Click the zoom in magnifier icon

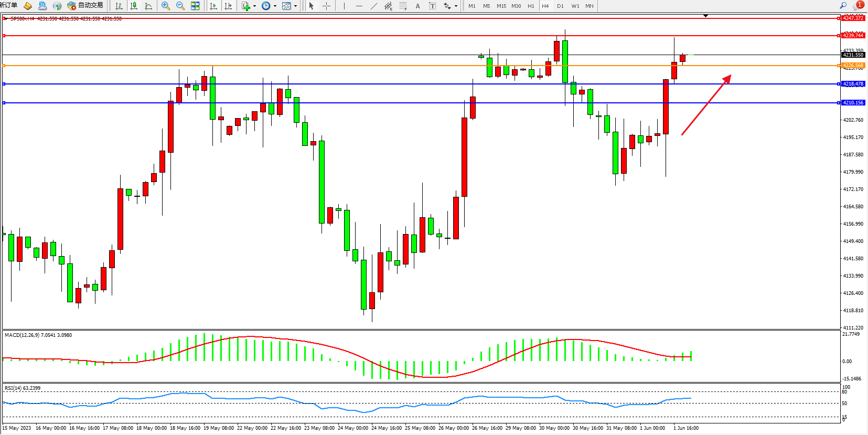point(166,6)
